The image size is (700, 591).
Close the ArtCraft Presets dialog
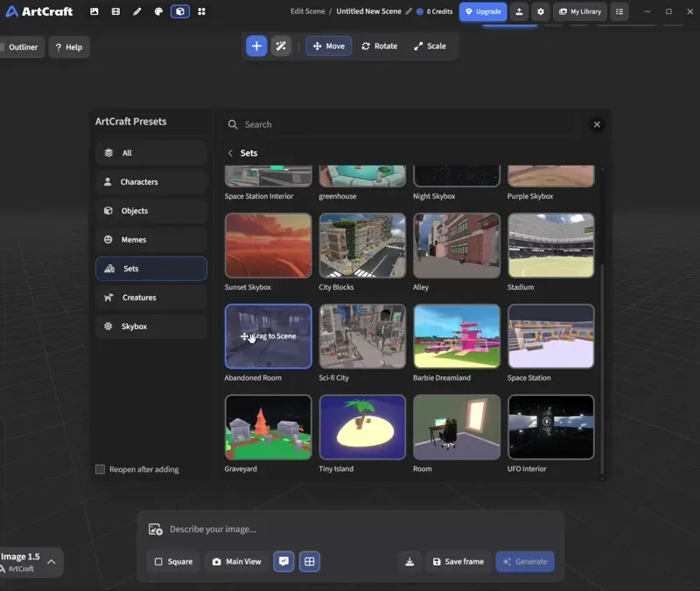click(597, 124)
